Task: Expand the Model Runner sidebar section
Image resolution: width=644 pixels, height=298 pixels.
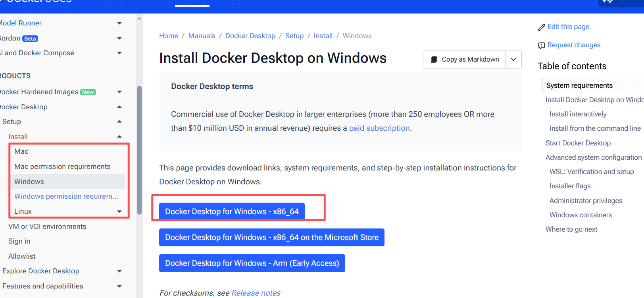Action: pyautogui.click(x=119, y=23)
